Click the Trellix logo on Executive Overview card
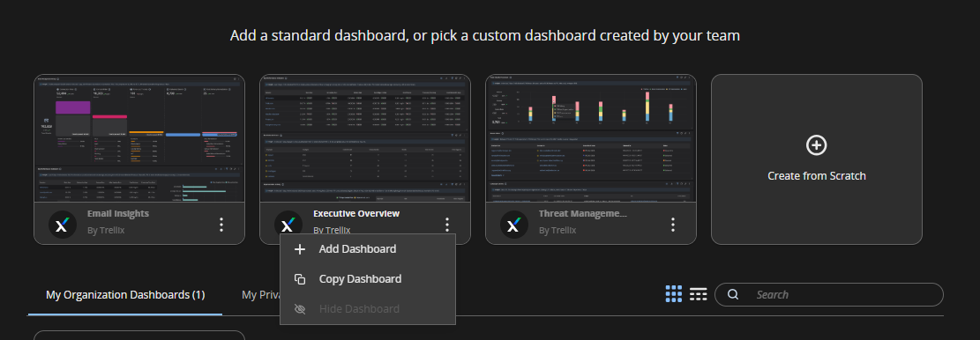Image resolution: width=980 pixels, height=340 pixels. (288, 225)
